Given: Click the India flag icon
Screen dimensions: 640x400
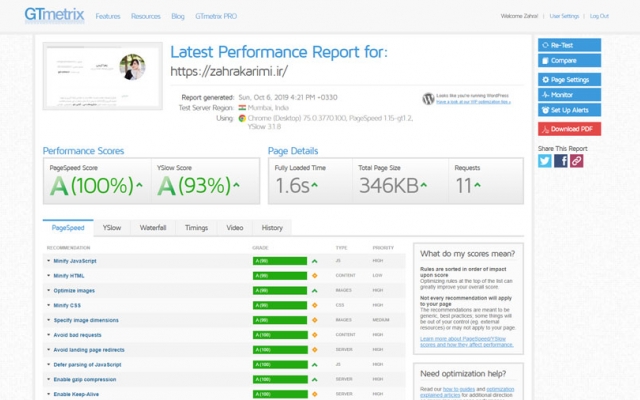Looking at the screenshot, I should [x=242, y=108].
